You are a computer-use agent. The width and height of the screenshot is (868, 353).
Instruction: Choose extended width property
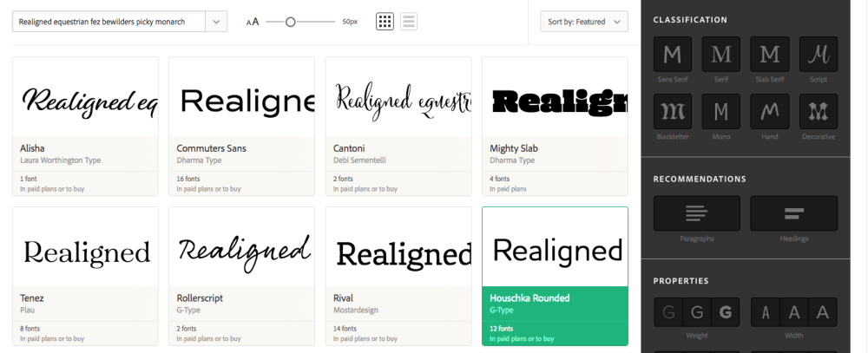click(x=823, y=312)
